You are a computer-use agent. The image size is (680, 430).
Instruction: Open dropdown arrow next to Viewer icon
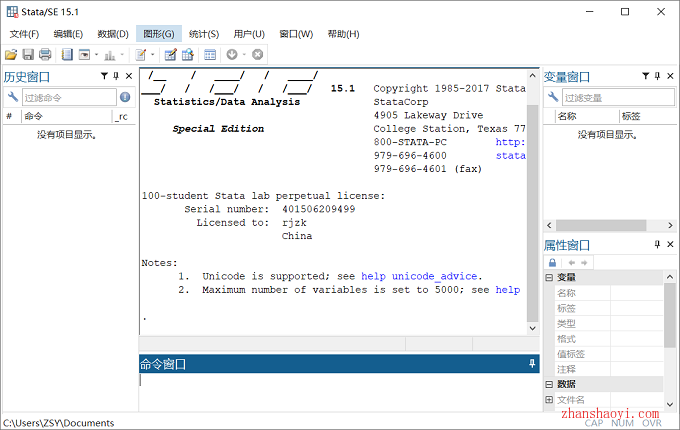pyautogui.click(x=96, y=55)
